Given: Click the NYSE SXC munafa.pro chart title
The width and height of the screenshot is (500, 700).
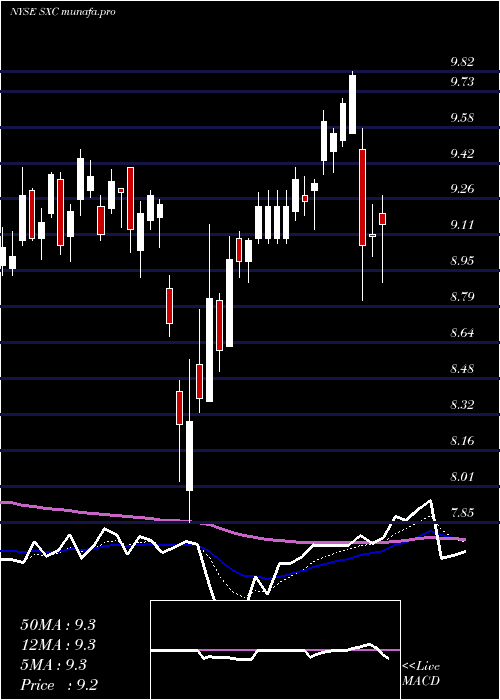Looking at the screenshot, I should coord(63,12).
